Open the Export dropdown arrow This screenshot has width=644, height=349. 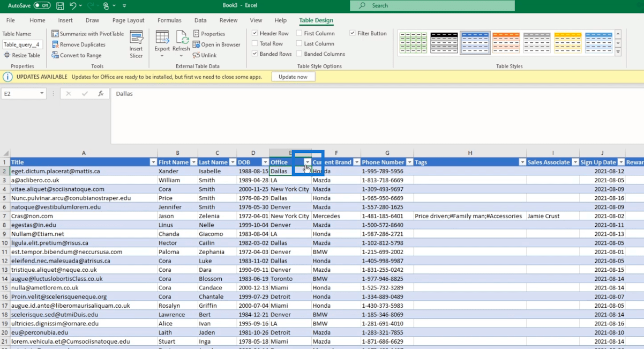[x=162, y=56]
